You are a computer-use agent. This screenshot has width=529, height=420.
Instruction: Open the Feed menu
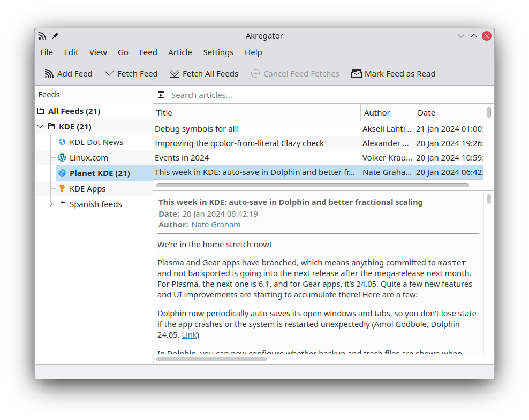click(x=148, y=52)
